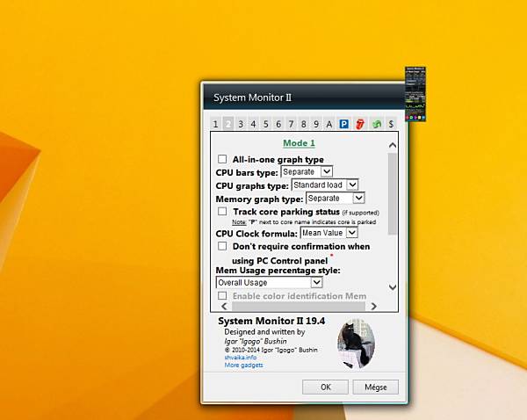
Task: Switch to settings tab 5
Action: (266, 124)
